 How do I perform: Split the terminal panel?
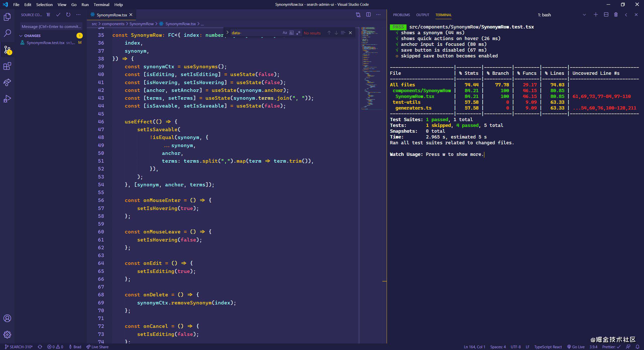tap(606, 15)
